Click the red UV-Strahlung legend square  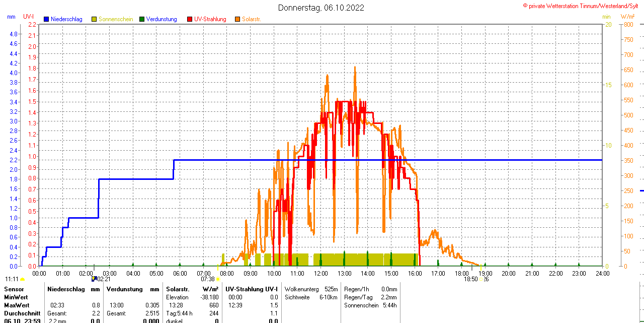point(190,19)
